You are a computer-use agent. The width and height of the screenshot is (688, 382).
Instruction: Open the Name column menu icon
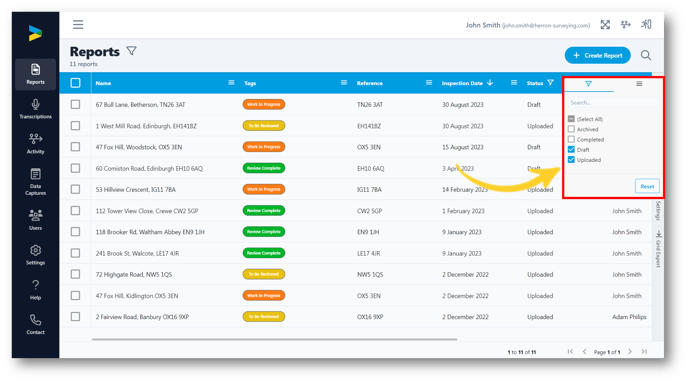[x=231, y=82]
